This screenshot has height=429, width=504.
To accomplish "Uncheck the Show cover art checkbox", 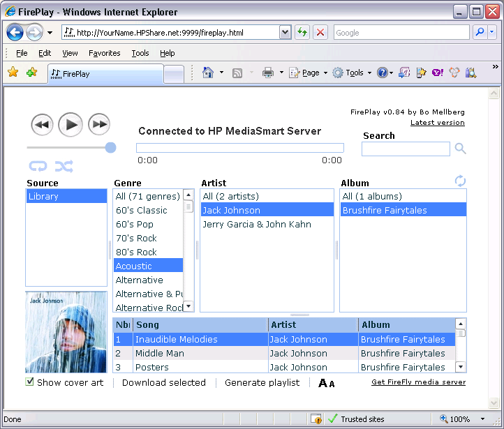I will (x=29, y=382).
